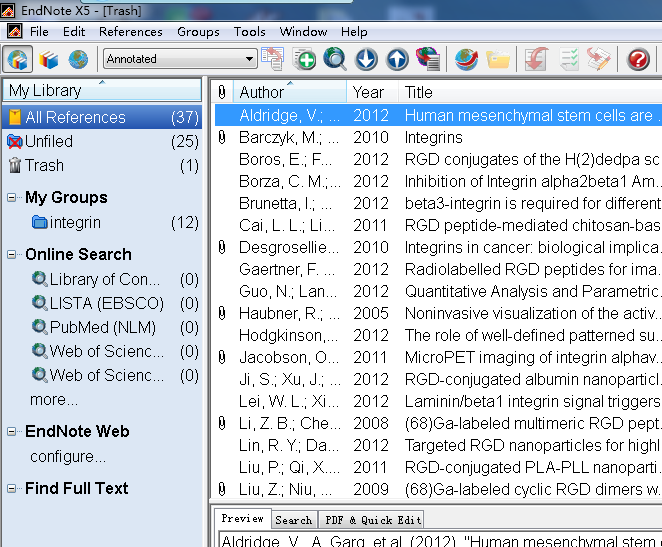Select the Borza, C. M. reference
662x547 pixels.
pyautogui.click(x=438, y=181)
